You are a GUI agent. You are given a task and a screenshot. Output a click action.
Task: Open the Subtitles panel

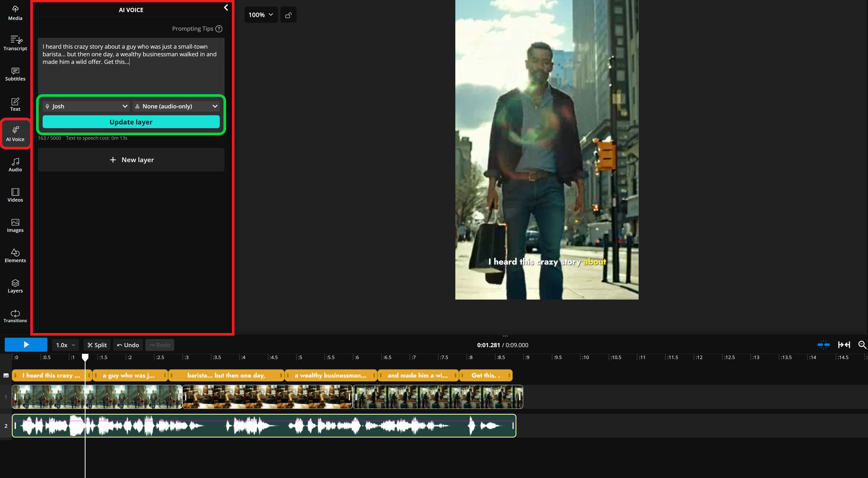pos(15,74)
